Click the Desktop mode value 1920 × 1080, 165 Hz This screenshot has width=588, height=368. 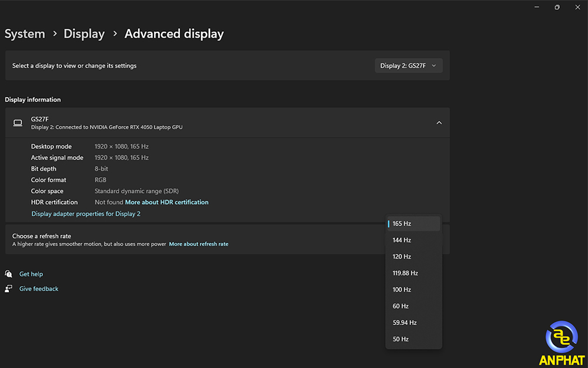pos(122,147)
